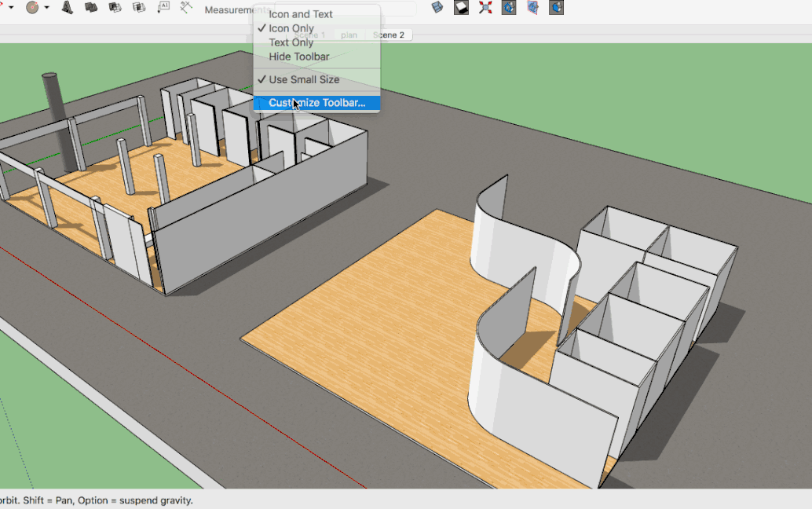Select Hide Toolbar in the menu
The image size is (812, 509).
[298, 57]
